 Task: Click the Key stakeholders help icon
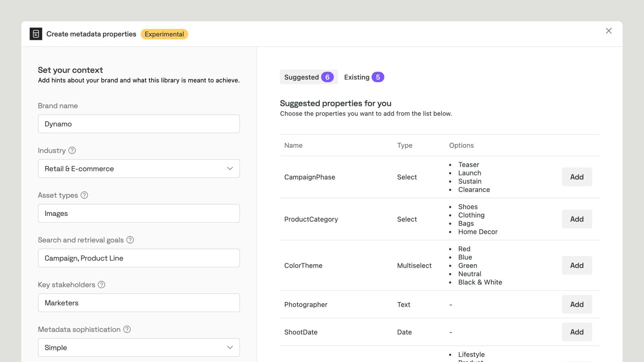pyautogui.click(x=101, y=285)
